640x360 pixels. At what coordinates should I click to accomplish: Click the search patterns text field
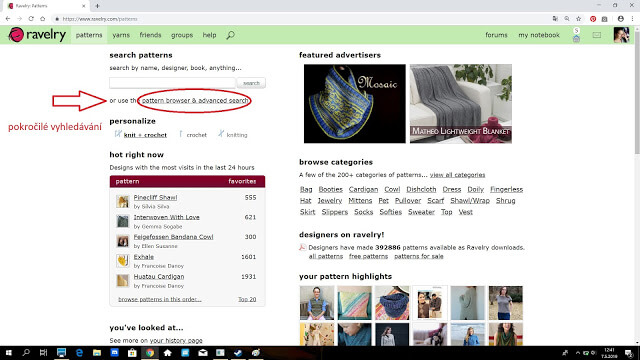click(172, 83)
